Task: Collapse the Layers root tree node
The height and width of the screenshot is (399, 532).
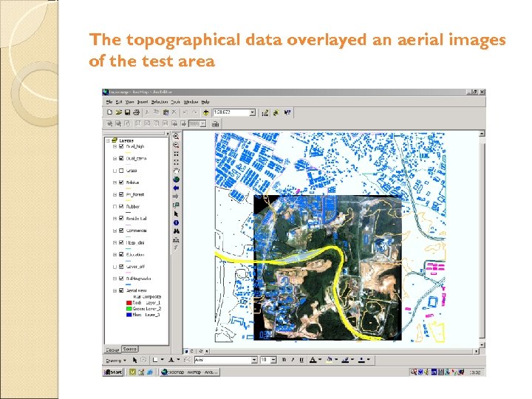Action: [x=108, y=140]
